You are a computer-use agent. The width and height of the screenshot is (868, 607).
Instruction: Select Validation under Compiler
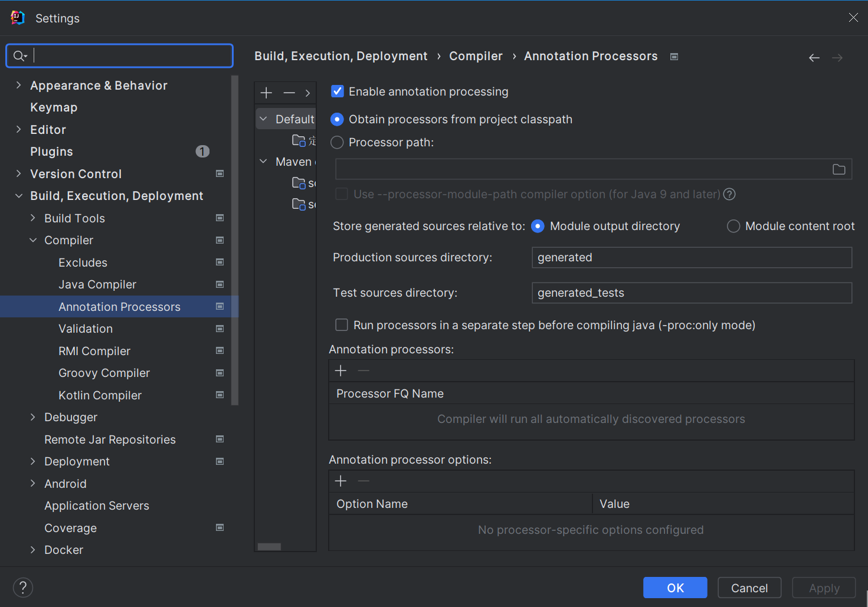[x=86, y=329]
